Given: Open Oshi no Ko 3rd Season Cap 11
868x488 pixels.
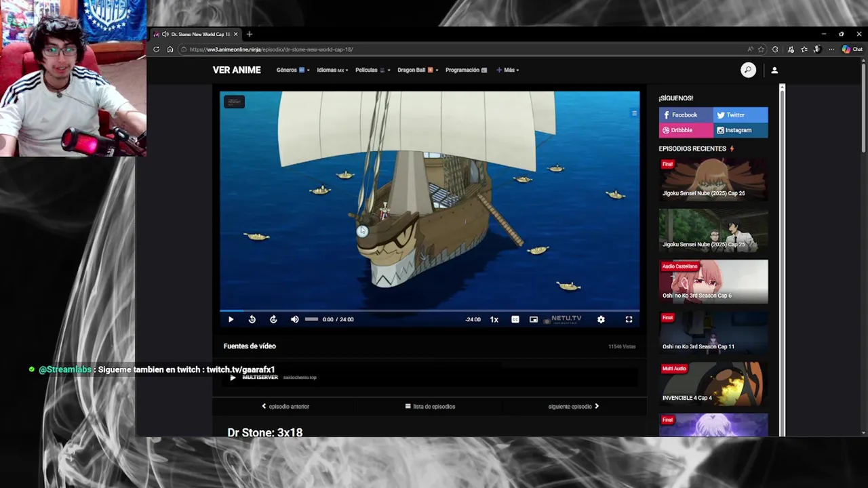Looking at the screenshot, I should click(713, 332).
